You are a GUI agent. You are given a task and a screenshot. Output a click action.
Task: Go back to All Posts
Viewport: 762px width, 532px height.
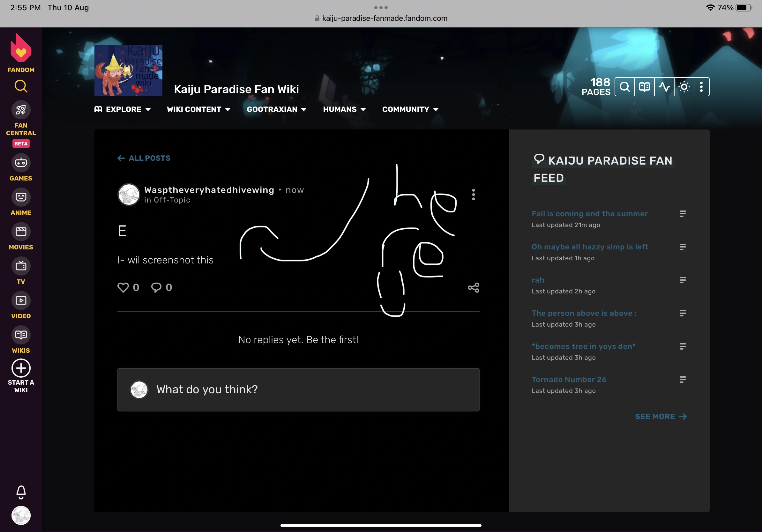tap(144, 158)
